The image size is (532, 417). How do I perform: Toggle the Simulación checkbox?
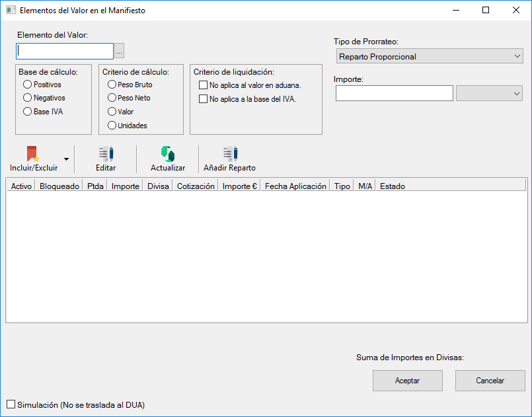tap(11, 404)
